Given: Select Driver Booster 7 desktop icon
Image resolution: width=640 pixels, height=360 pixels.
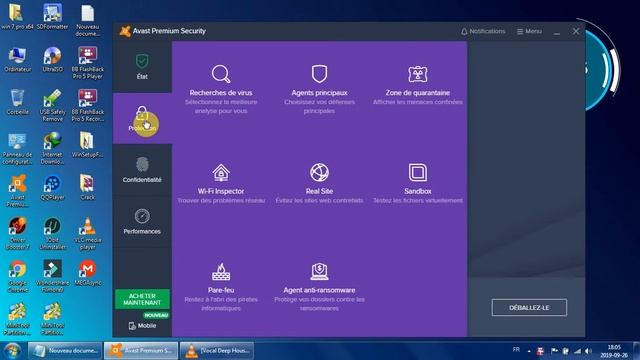Looking at the screenshot, I should [x=17, y=233].
